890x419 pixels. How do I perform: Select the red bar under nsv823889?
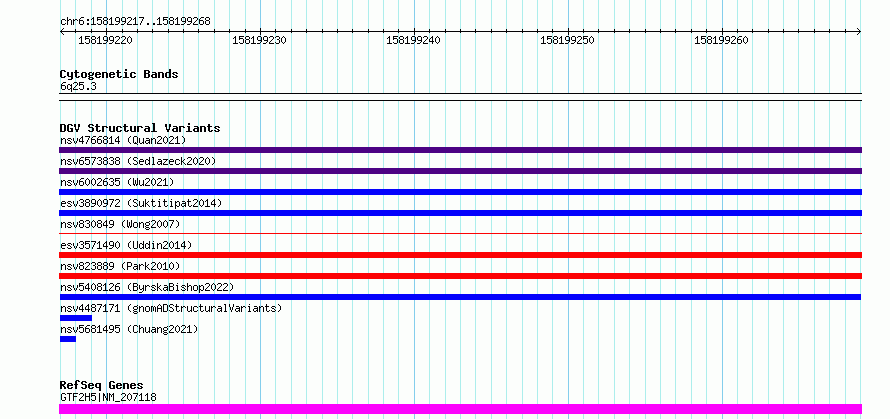point(460,276)
